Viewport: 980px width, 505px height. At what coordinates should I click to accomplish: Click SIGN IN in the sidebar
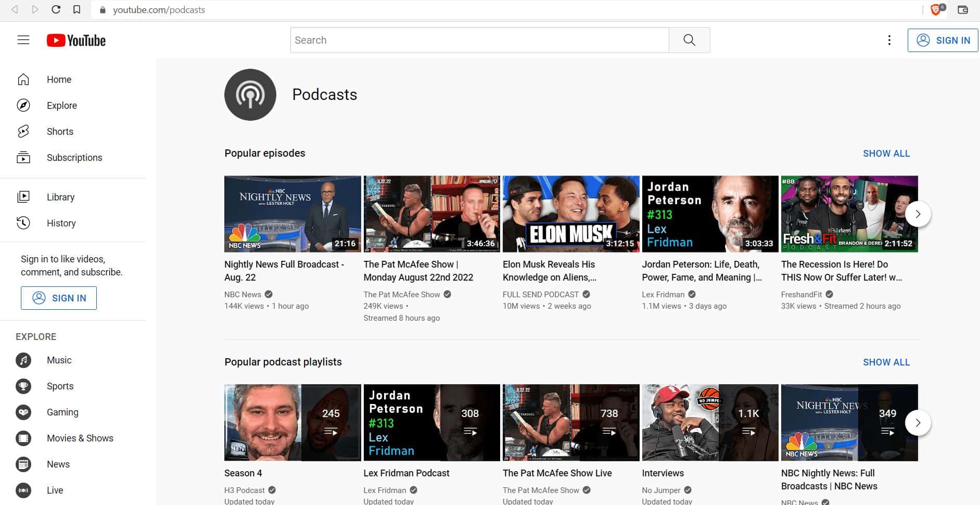59,298
